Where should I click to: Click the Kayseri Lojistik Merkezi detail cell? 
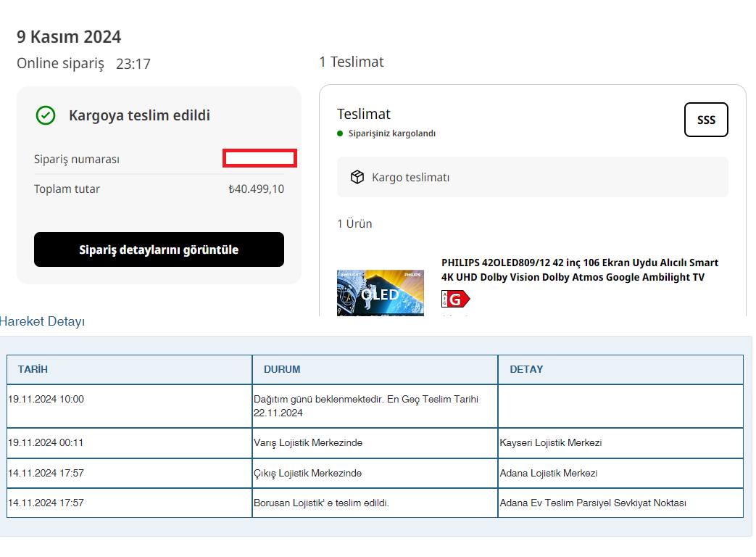pos(620,442)
